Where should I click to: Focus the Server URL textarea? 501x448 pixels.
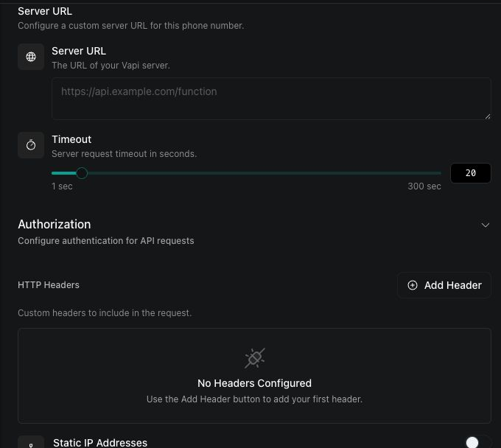(x=271, y=99)
